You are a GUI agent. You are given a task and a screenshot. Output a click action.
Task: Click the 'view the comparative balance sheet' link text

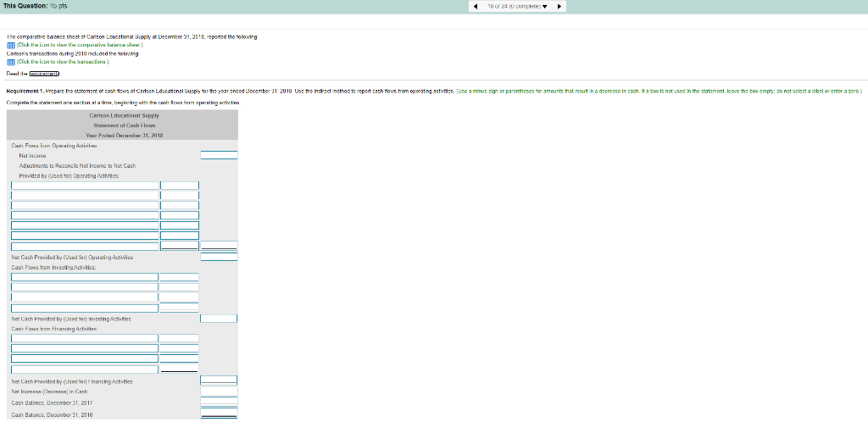(81, 45)
